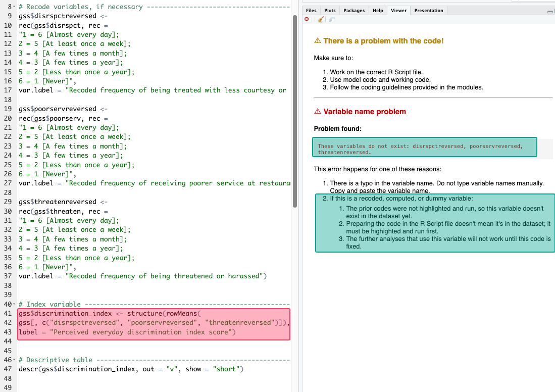The image size is (555, 392).
Task: Click 'Follow the coding guidelines' list item
Action: pos(407,87)
